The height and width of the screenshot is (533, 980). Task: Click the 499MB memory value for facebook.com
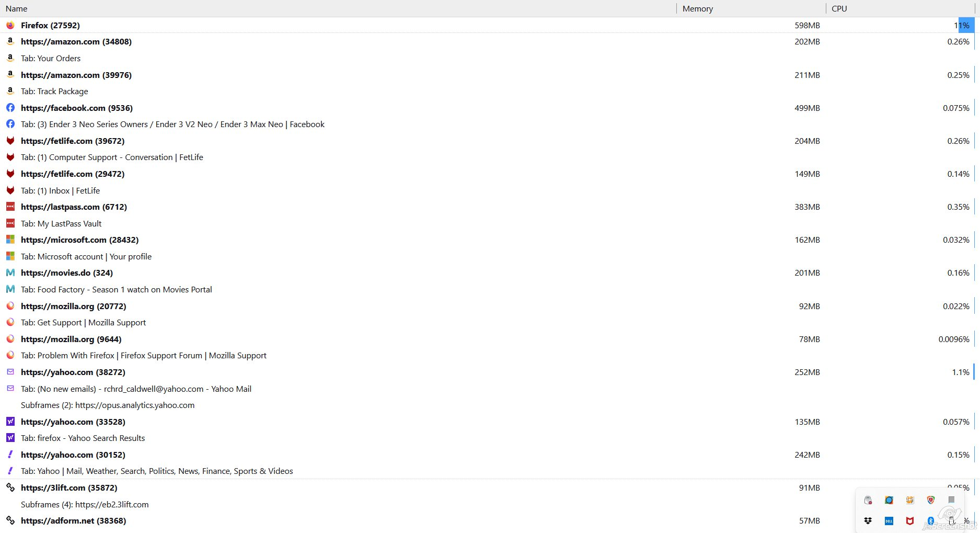807,108
